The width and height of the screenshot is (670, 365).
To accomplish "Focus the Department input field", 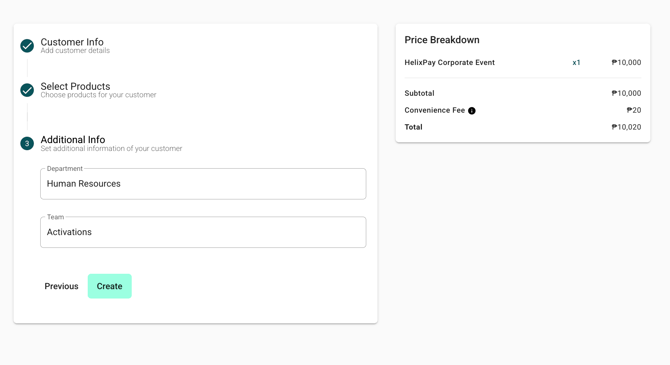I will pyautogui.click(x=203, y=184).
